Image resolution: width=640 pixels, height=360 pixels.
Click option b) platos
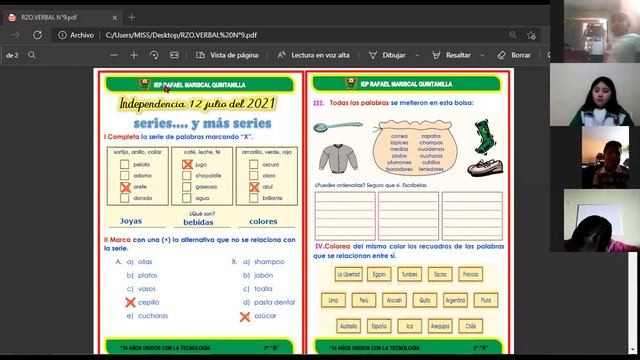[x=142, y=276]
